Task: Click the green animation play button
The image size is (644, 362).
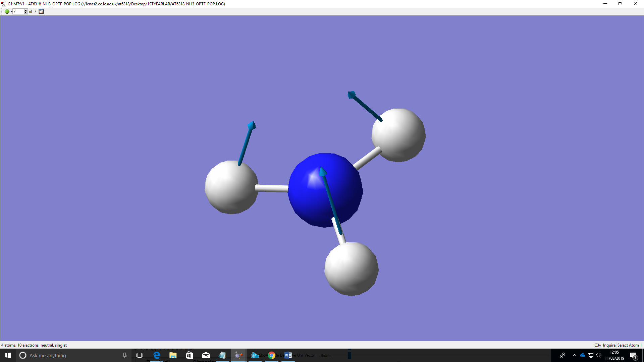Action: [x=7, y=11]
